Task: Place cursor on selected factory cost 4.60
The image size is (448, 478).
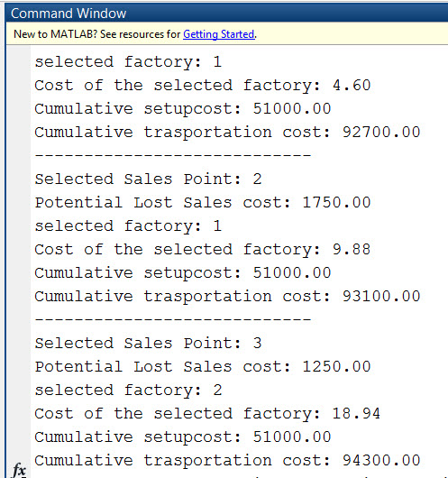Action: click(202, 86)
